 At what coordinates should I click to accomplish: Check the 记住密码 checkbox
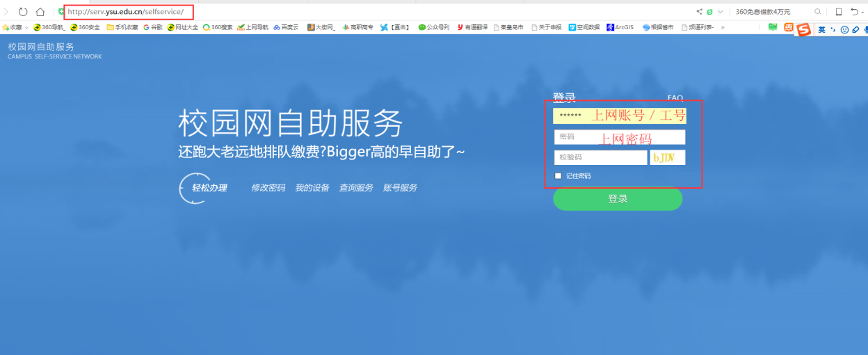558,176
